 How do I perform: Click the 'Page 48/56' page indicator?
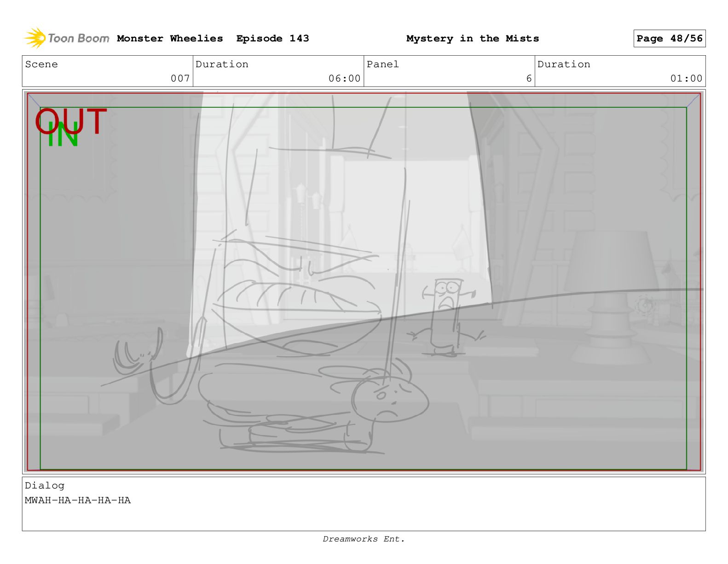click(x=670, y=39)
